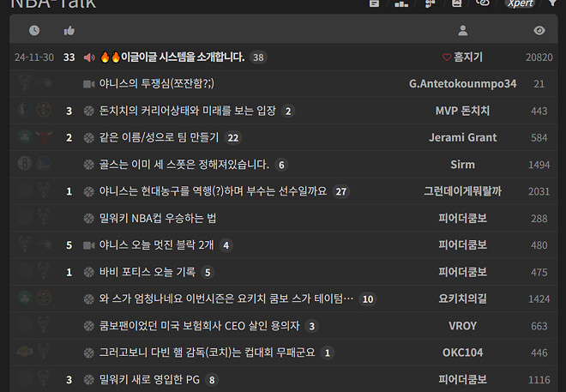Click author name 요키치의길
566x392 pixels.
click(463, 299)
